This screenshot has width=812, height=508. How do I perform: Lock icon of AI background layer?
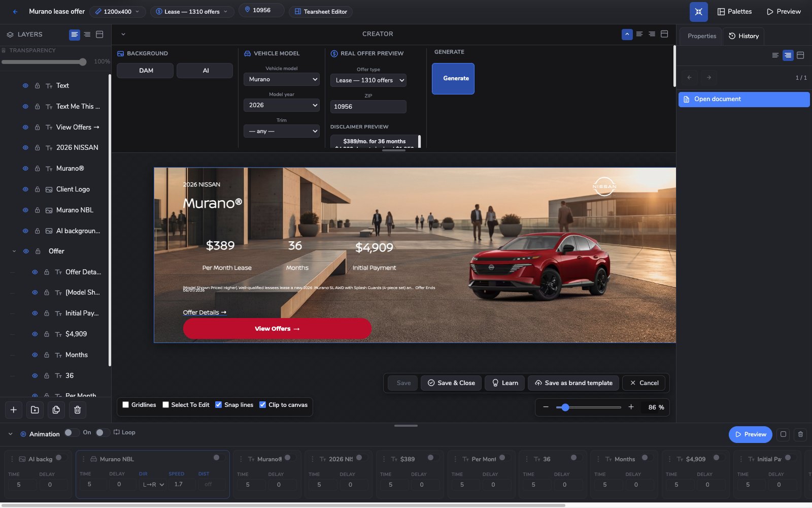point(38,231)
